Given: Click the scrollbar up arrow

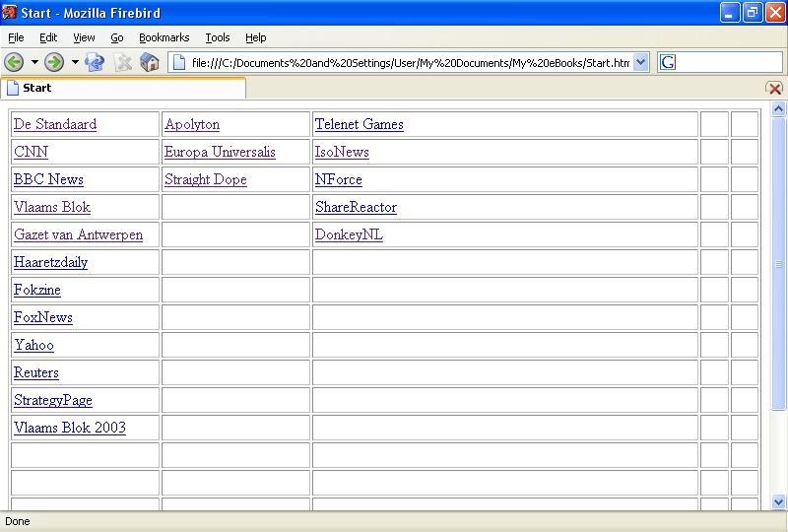Looking at the screenshot, I should point(778,109).
